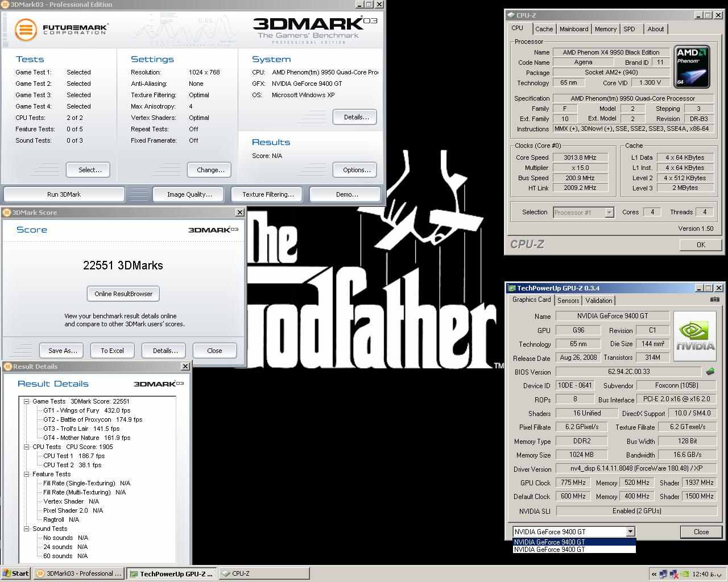The width and height of the screenshot is (728, 582).
Task: Click the Futuremark Corporation logo
Action: point(61,29)
